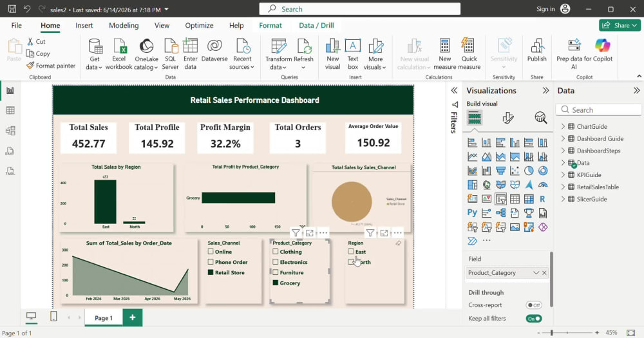Switch to the Optimize tab
The width and height of the screenshot is (644, 338).
point(199,26)
